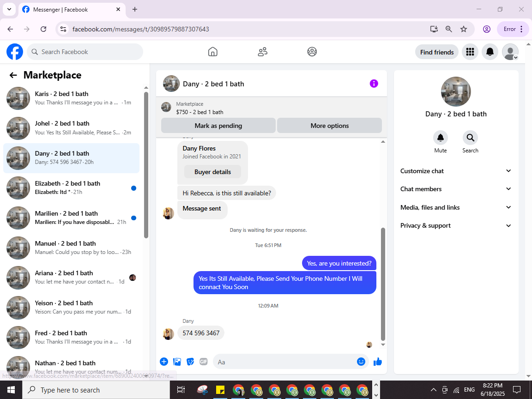Open the notifications bell in Facebook header
The height and width of the screenshot is (399, 532).
click(490, 52)
